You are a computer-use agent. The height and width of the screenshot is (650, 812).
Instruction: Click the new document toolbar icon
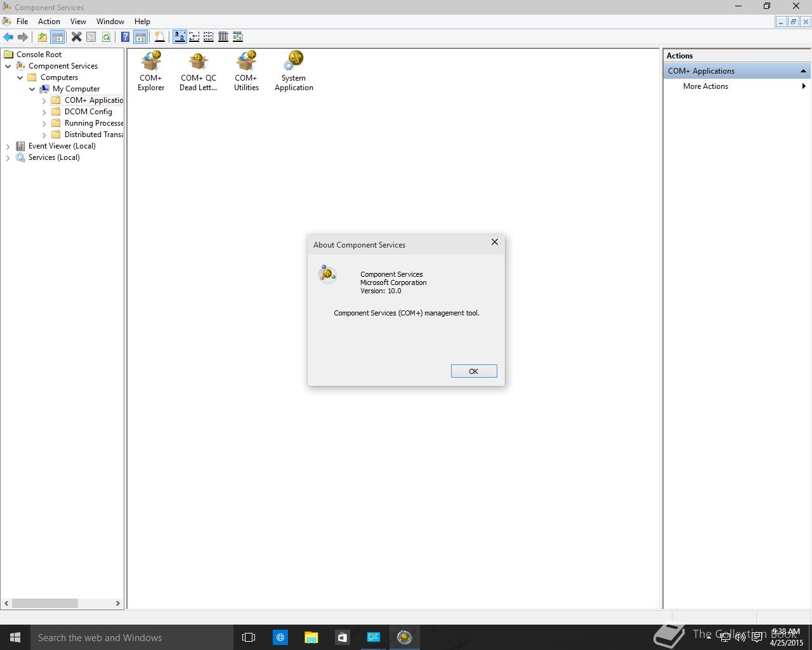[x=160, y=37]
